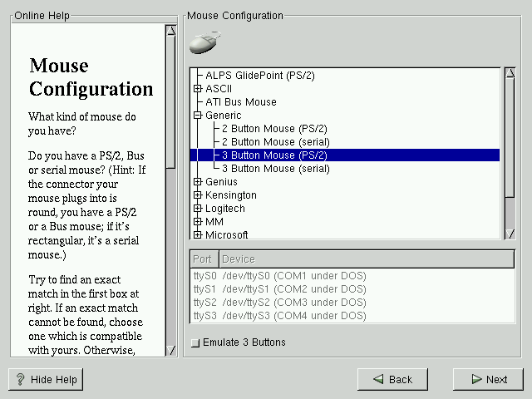Image resolution: width=532 pixels, height=399 pixels.
Task: Expand the ASCII tree node
Action: (198, 89)
